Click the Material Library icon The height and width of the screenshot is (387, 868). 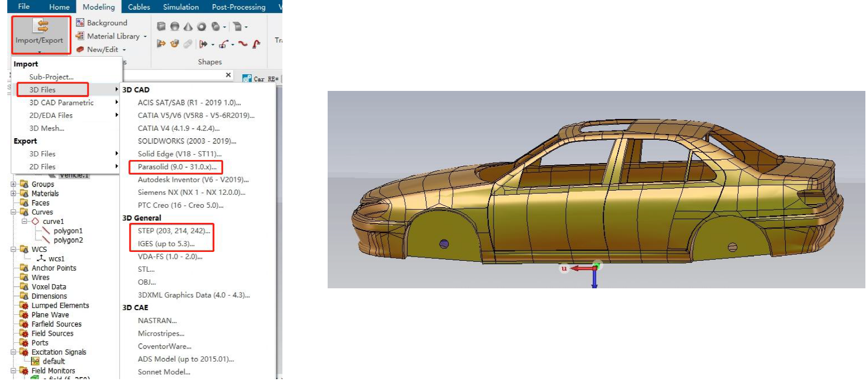pyautogui.click(x=80, y=36)
